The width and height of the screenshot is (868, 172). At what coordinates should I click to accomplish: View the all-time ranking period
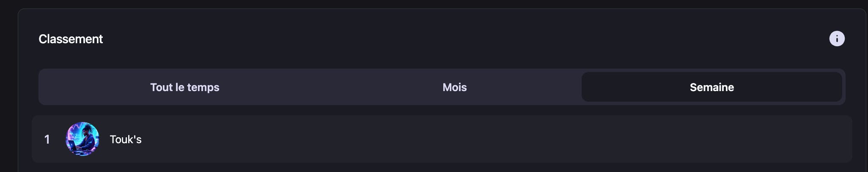185,87
